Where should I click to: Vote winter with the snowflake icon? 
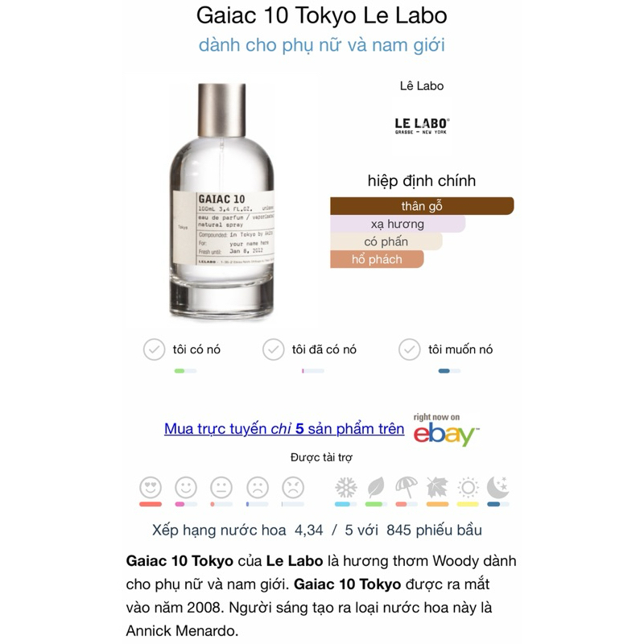coord(346,488)
